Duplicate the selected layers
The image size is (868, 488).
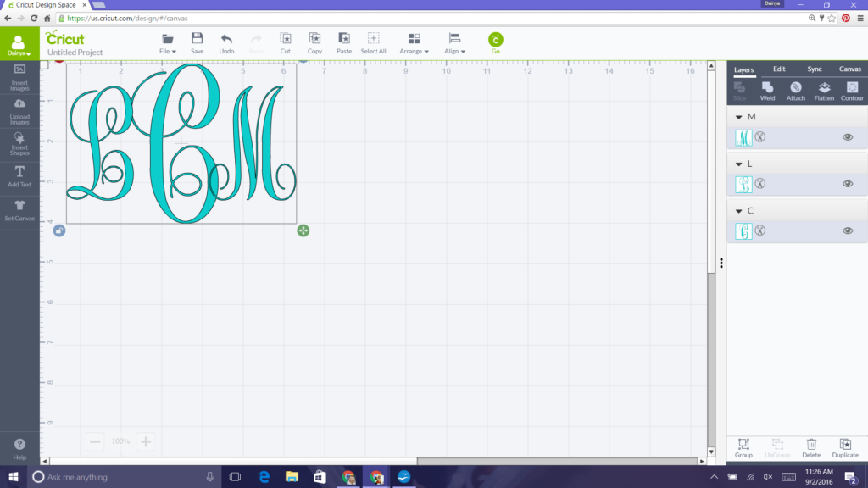[x=845, y=448]
